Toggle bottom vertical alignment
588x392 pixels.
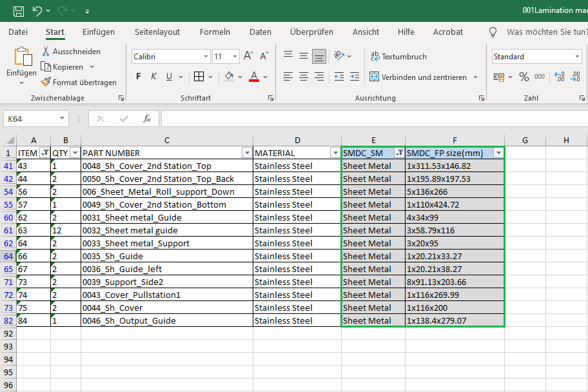pyautogui.click(x=319, y=57)
